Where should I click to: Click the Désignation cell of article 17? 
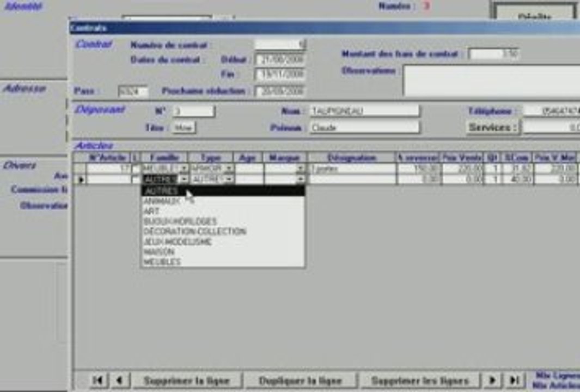tap(352, 169)
